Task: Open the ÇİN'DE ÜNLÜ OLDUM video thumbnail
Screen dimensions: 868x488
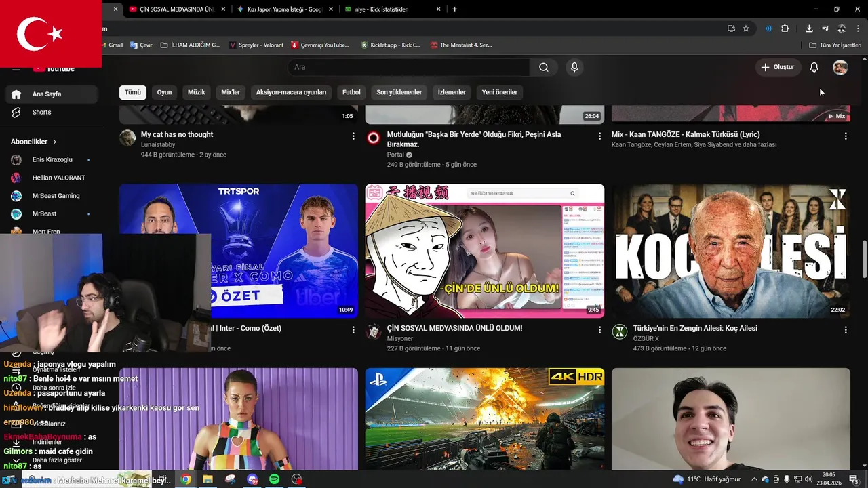Action: click(485, 251)
